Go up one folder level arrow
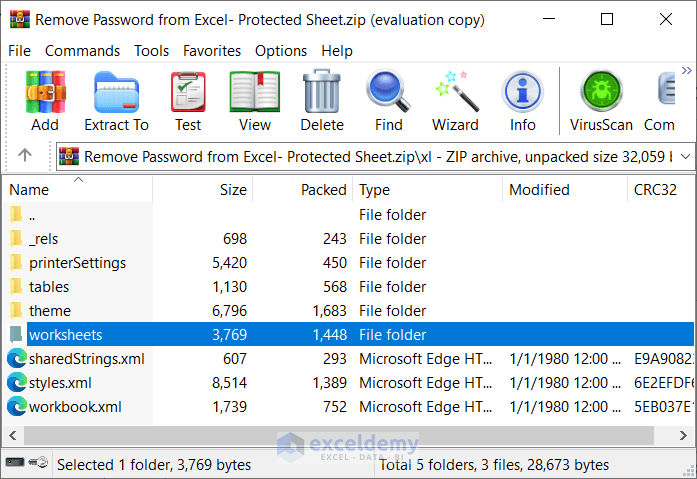Image resolution: width=697 pixels, height=479 pixels. pyautogui.click(x=26, y=155)
